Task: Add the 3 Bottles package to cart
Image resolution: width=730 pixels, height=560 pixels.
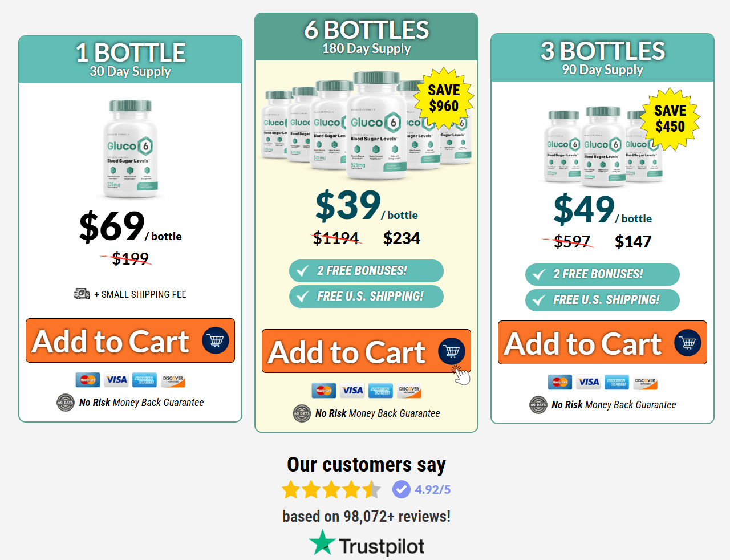Action: [x=583, y=343]
